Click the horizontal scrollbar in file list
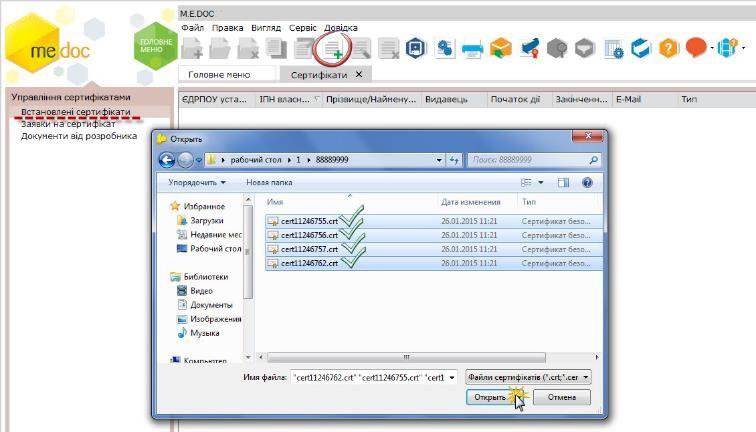 pyautogui.click(x=406, y=357)
